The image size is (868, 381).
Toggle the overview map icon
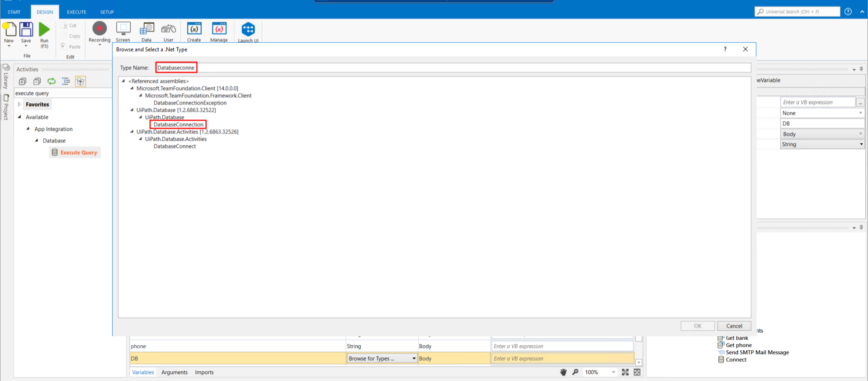coord(637,372)
